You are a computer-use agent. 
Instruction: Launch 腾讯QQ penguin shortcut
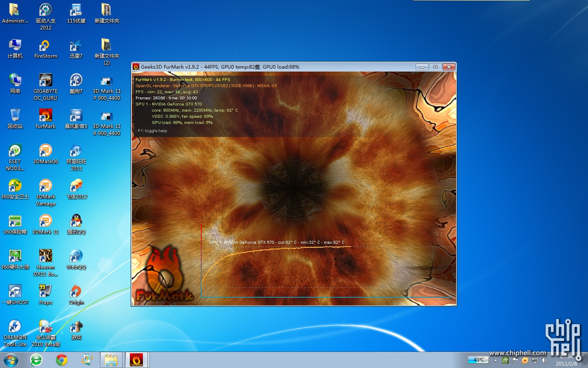tap(76, 224)
